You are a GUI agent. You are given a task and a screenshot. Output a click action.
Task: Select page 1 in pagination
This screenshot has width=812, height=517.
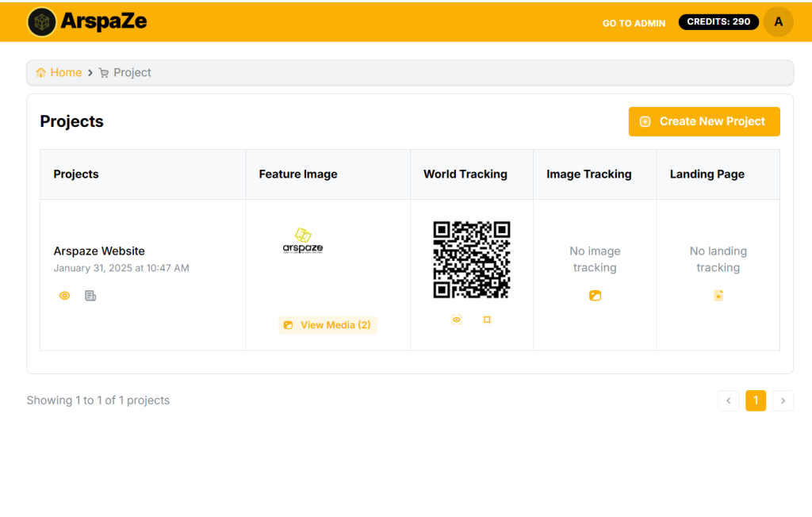click(756, 400)
